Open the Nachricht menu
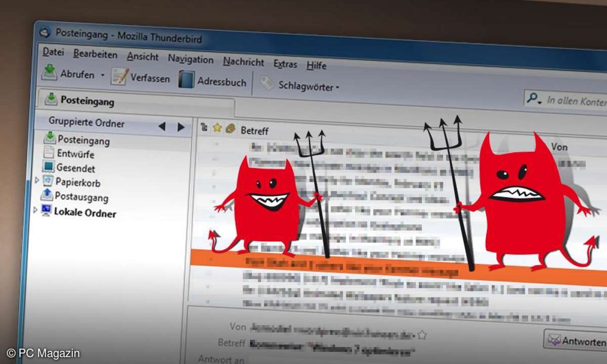The image size is (607, 364). (243, 62)
